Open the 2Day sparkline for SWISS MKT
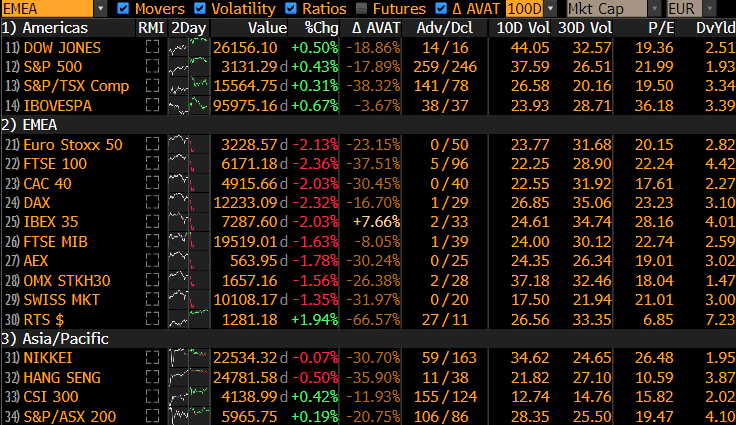This screenshot has width=736, height=425. [189, 300]
